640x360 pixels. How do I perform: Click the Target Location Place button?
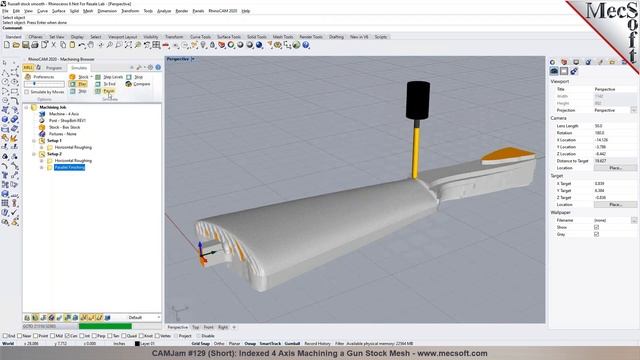pos(615,204)
